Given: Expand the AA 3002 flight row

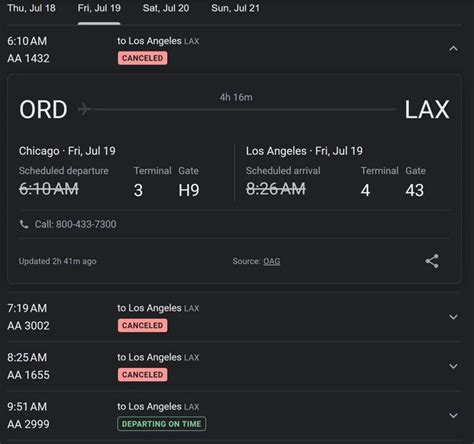Looking at the screenshot, I should (453, 317).
